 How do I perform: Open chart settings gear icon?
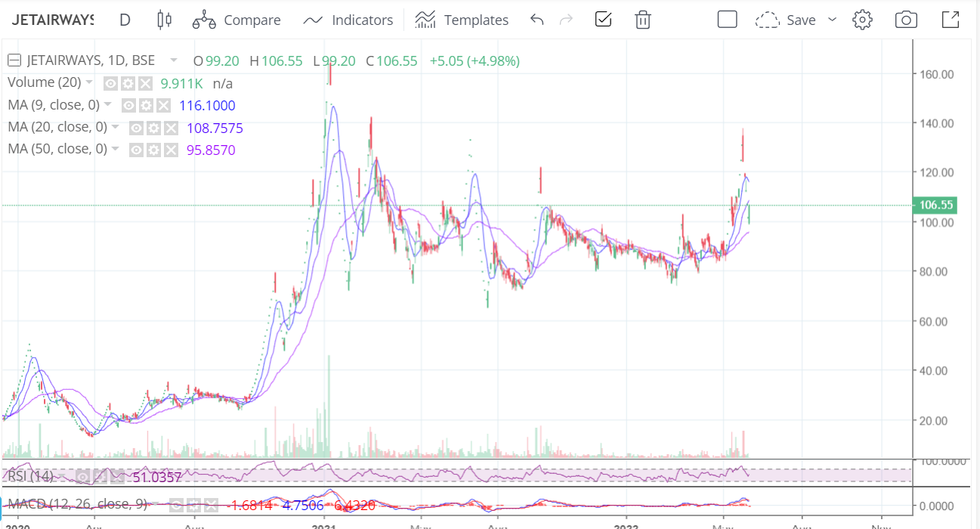pos(862,20)
